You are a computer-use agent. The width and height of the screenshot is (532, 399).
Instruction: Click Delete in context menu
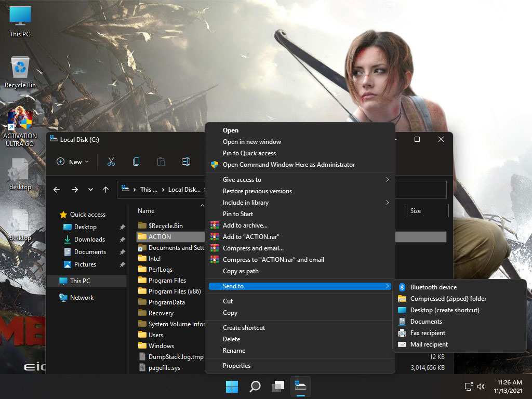tap(300, 339)
